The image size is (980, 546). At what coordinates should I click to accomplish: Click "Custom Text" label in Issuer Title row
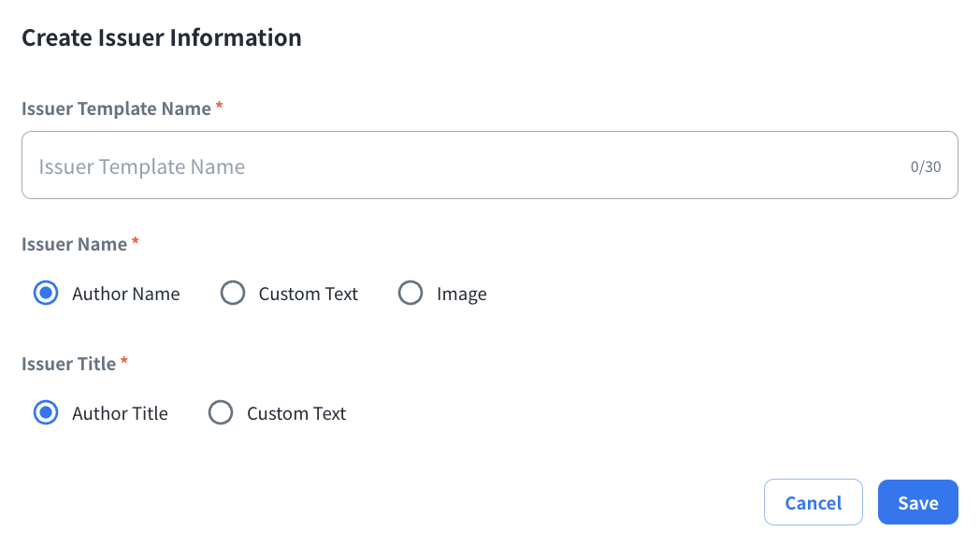click(295, 413)
